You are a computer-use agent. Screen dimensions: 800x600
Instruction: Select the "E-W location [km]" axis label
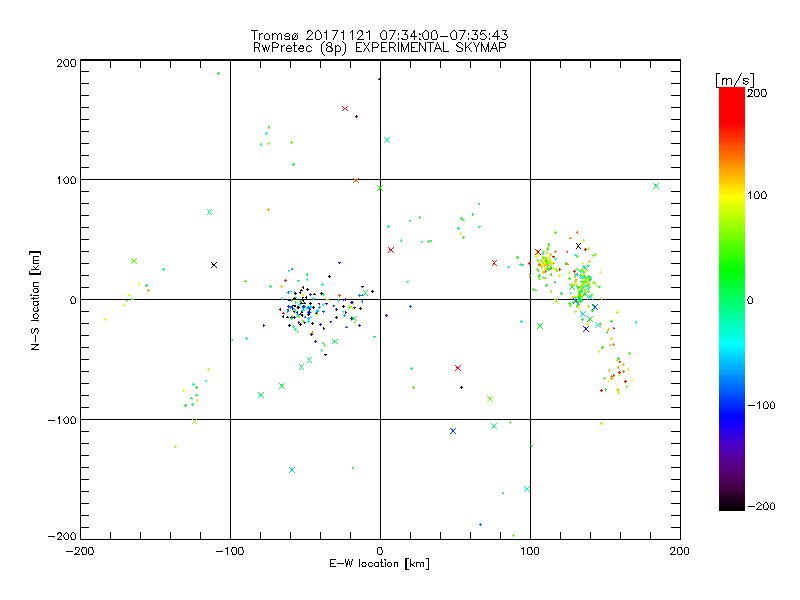(x=379, y=564)
